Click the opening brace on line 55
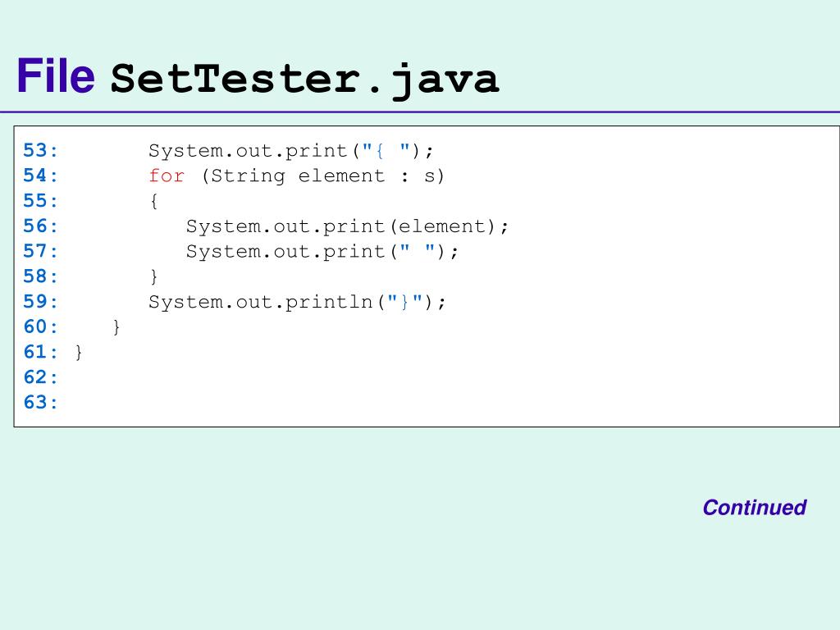Screen dimensions: 840x630 pyautogui.click(x=153, y=201)
